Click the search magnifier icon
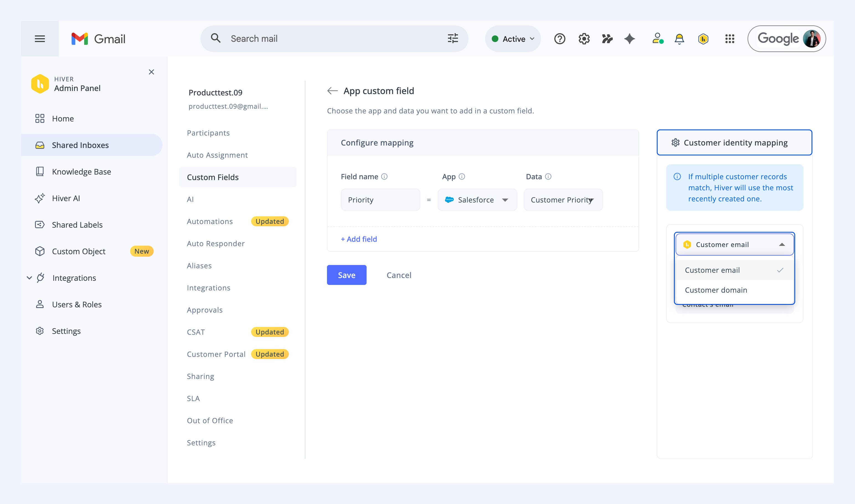 tap(215, 38)
